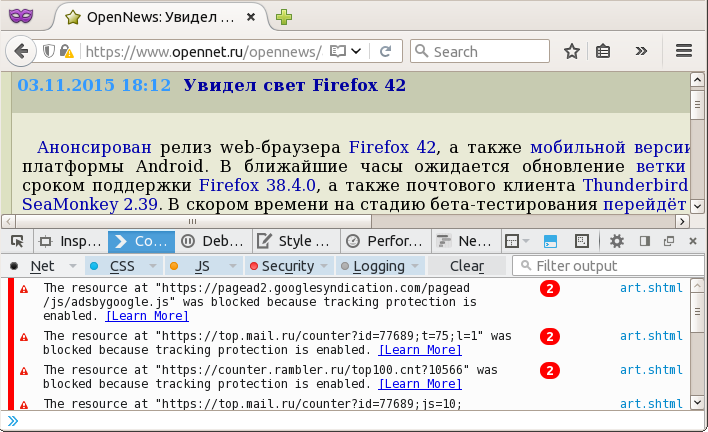
Task: Switch to the Style Editor tab
Action: point(295,241)
